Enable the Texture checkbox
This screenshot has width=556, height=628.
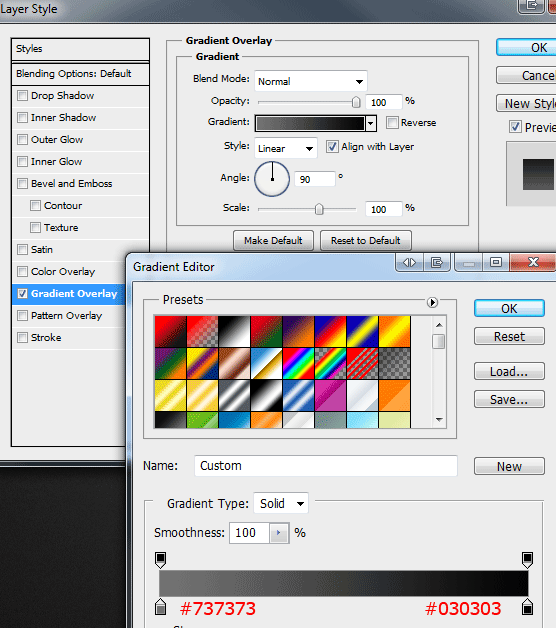pyautogui.click(x=36, y=228)
